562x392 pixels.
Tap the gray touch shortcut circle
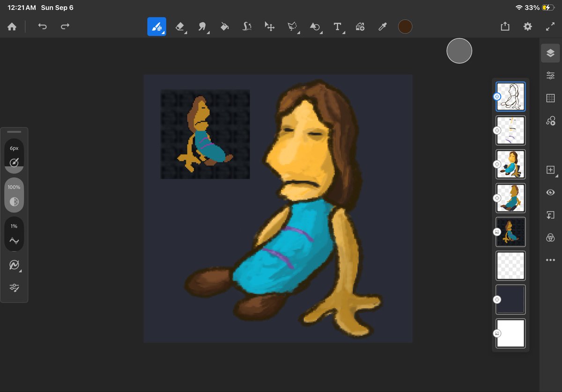[x=459, y=51]
